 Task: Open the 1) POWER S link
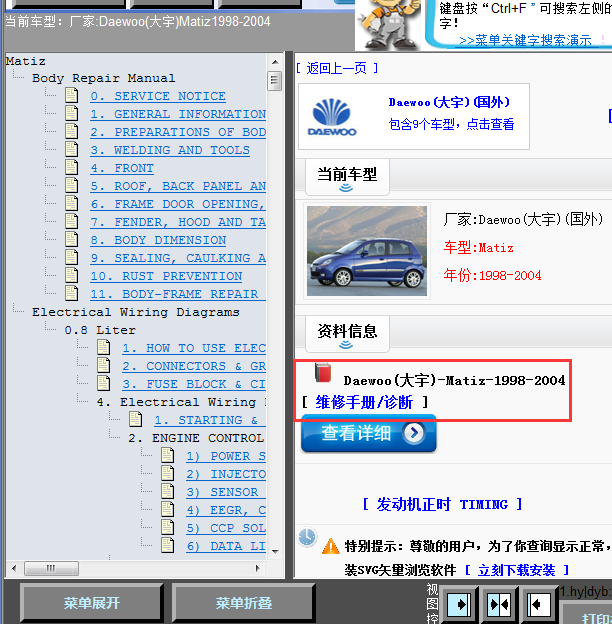pyautogui.click(x=226, y=456)
